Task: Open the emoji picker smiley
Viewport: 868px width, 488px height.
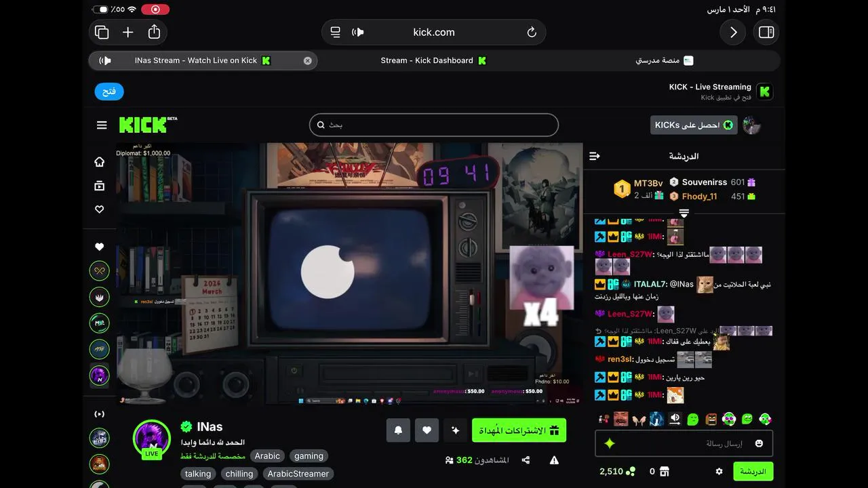Action: click(759, 443)
